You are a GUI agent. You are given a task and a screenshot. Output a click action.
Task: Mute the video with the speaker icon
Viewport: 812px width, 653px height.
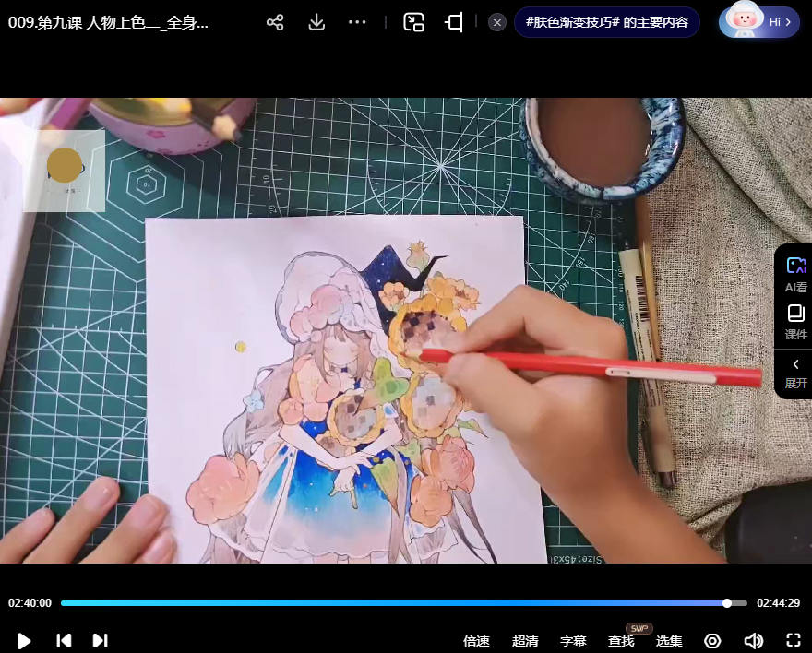753,641
